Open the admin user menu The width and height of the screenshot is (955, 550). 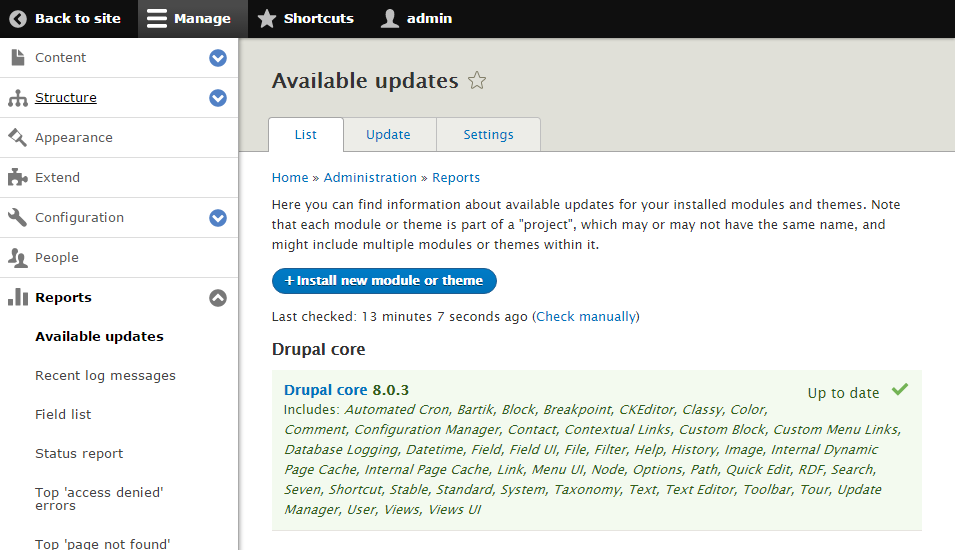pyautogui.click(x=417, y=19)
